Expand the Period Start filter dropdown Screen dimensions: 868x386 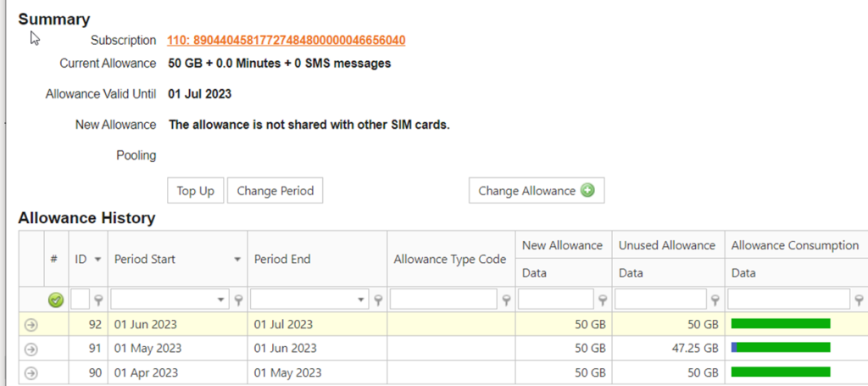222,299
